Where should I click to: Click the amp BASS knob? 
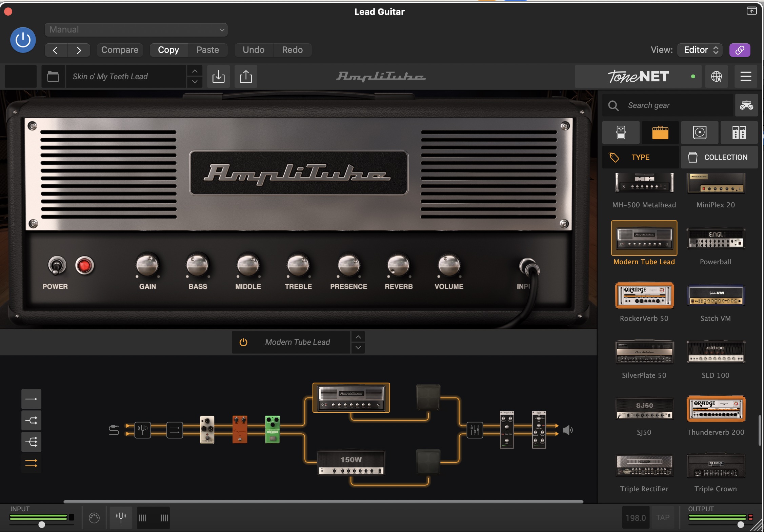198,265
